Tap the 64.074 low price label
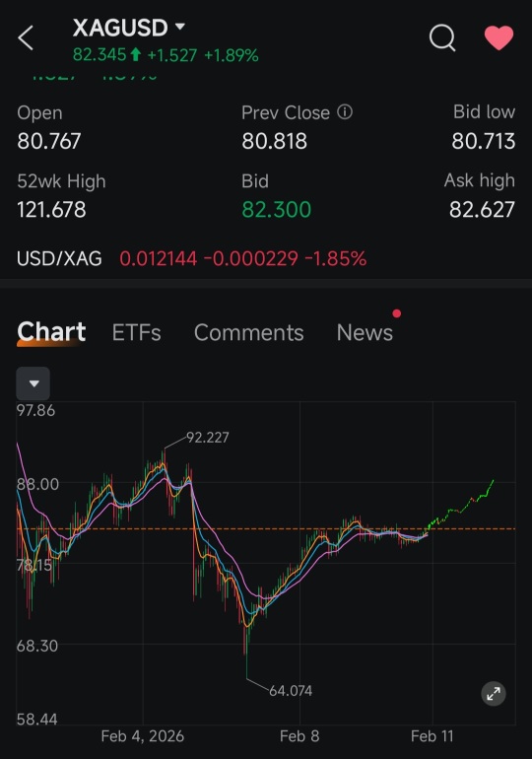532x759 pixels. pos(291,691)
